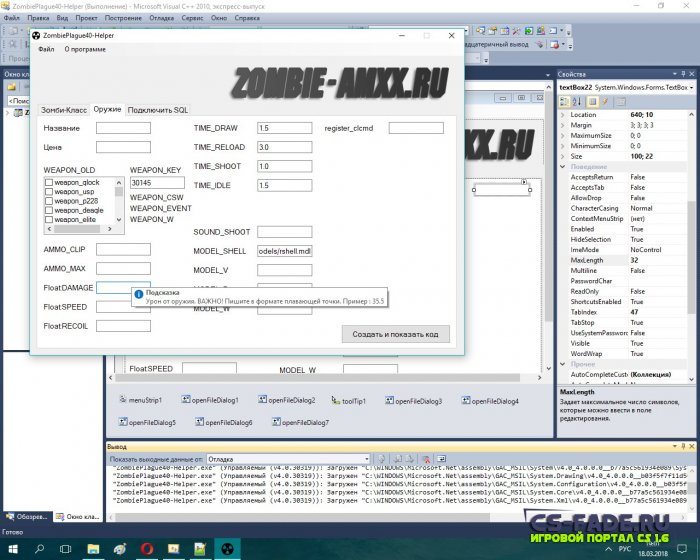Click the WEAPON_OLD list horizontal scrollbar
700x560 pixels.
79,229
